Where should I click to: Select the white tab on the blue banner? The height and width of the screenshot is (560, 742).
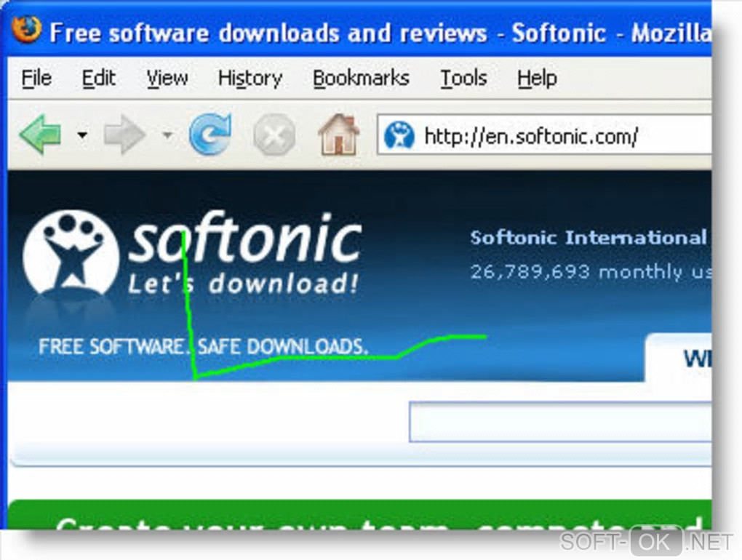pyautogui.click(x=678, y=358)
